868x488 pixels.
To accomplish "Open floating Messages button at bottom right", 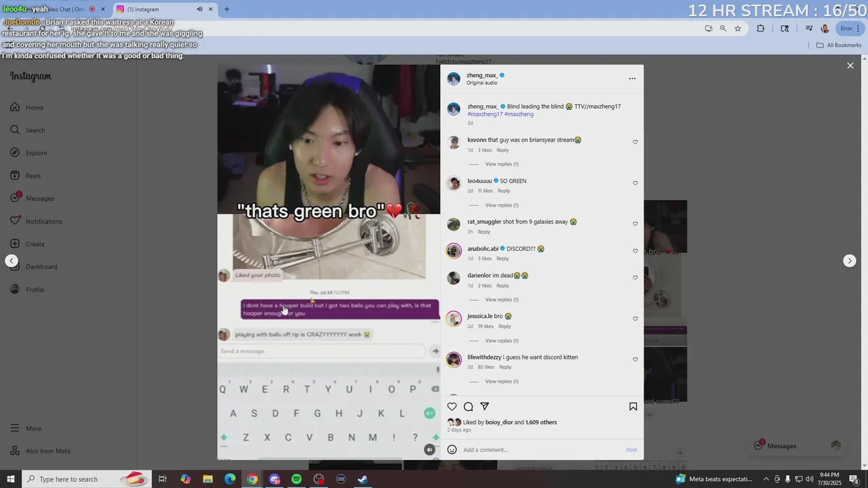I will coord(797,446).
